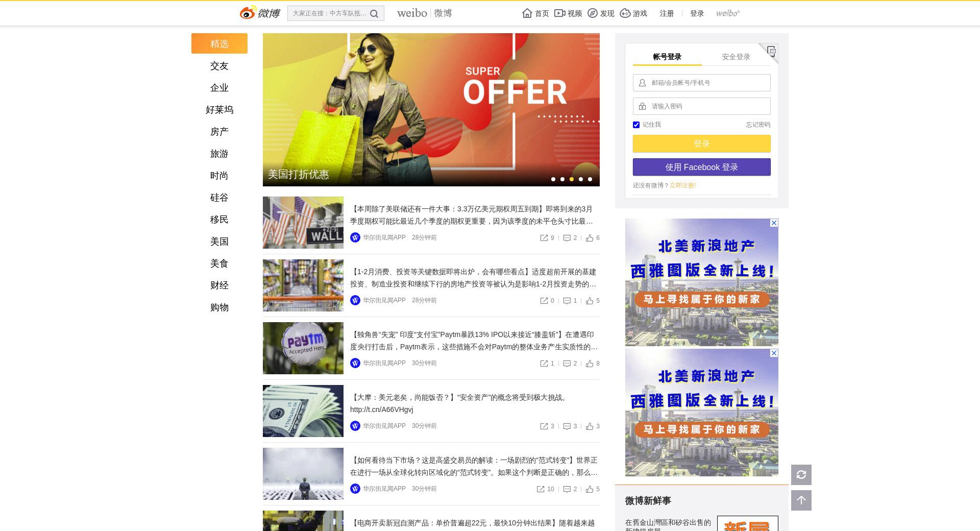Select the third highlighted carousel dot

coord(572,179)
